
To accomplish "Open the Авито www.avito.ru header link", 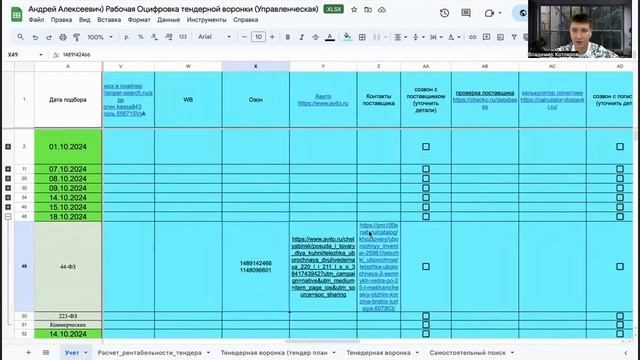I will (323, 100).
